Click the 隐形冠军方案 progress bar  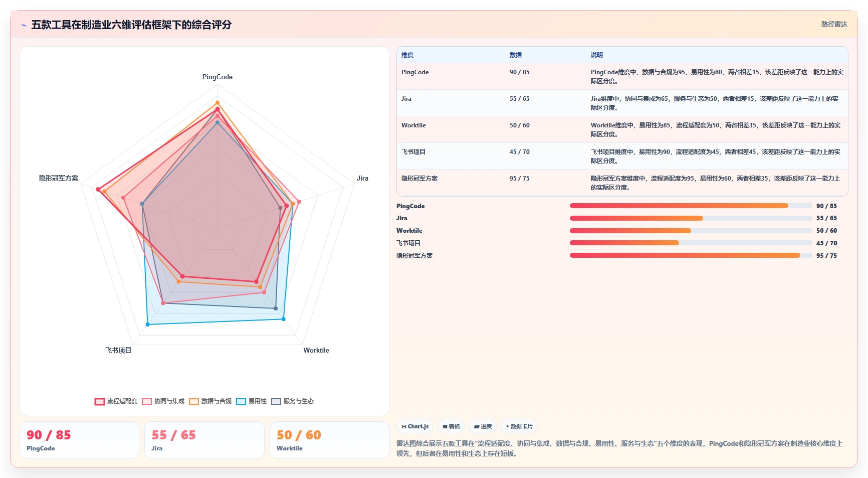pyautogui.click(x=691, y=255)
